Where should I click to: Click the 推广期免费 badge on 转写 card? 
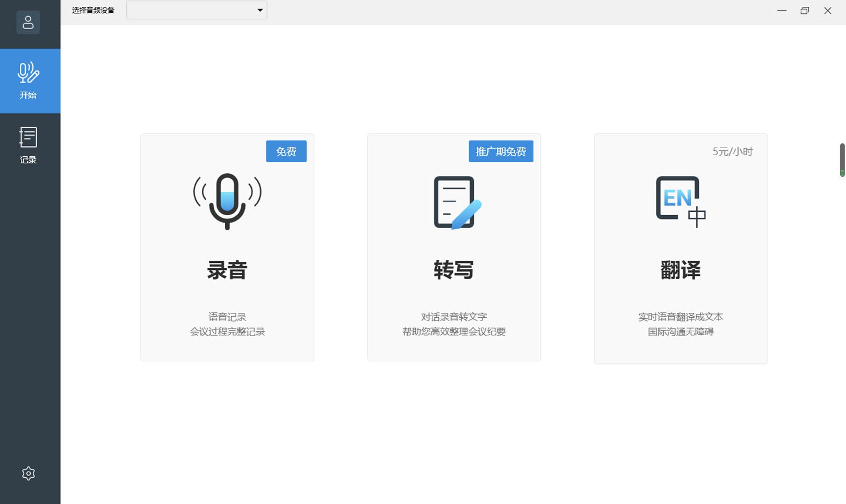(501, 151)
